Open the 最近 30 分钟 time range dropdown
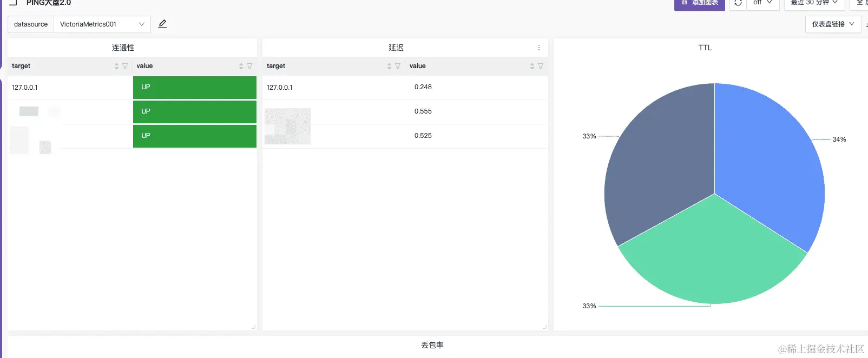Screen dimensions: 868x358 tap(814, 3)
